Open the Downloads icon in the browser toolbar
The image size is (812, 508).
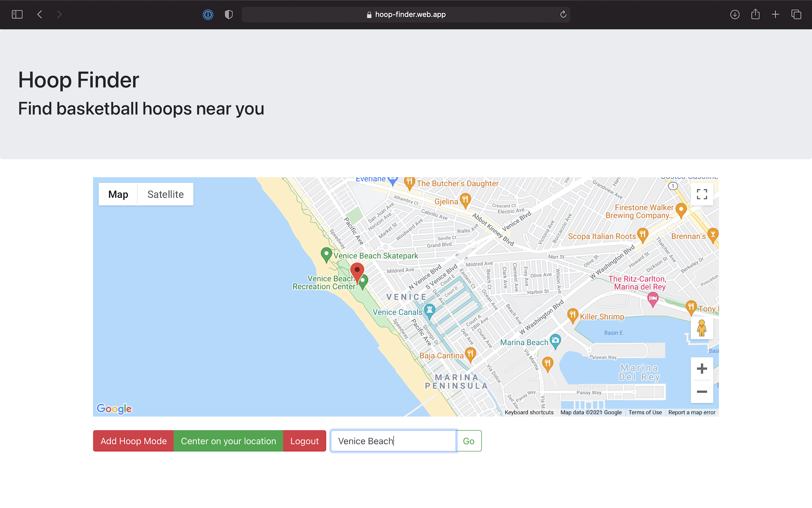tap(735, 14)
